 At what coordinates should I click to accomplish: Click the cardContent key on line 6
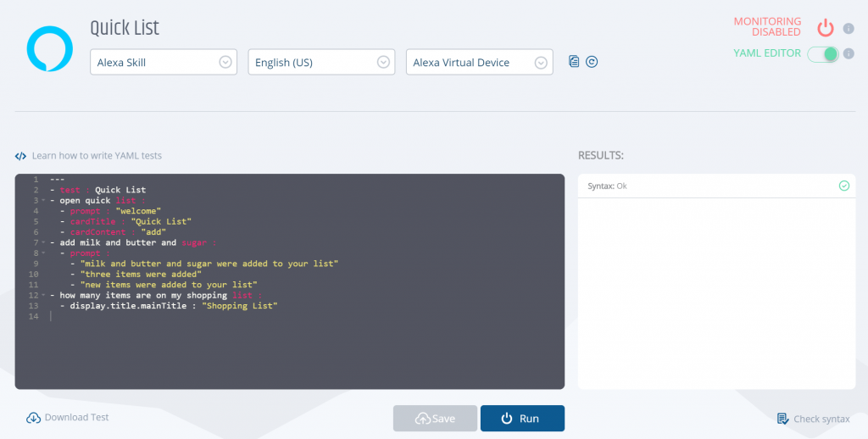pos(97,232)
